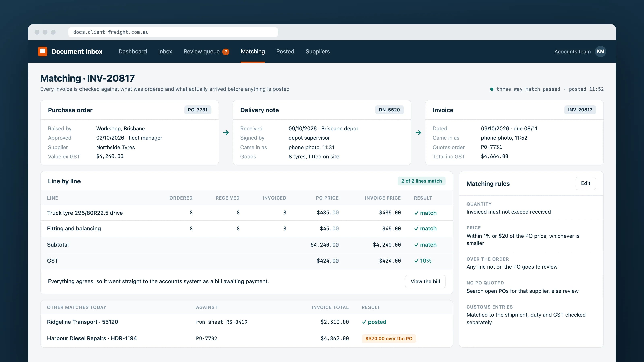Click the Matching · INV-20817 page heading
Viewport: 644px width, 362px height.
coord(87,78)
